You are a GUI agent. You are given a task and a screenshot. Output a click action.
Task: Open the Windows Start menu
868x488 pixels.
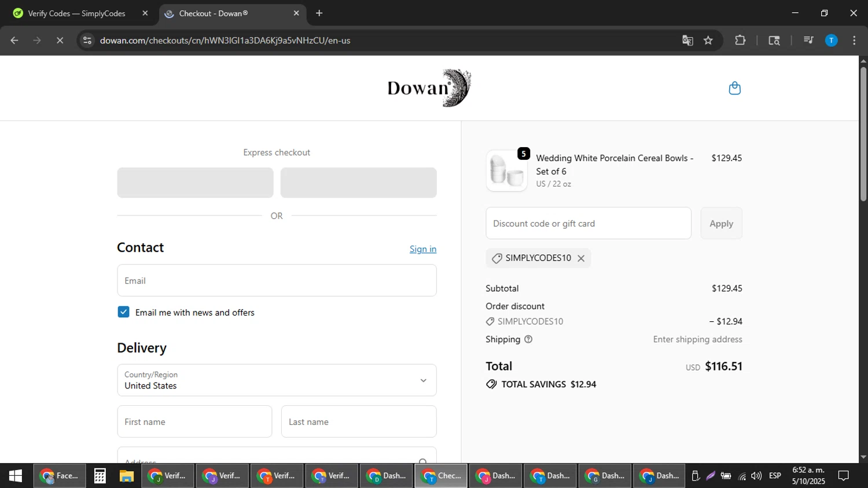pos(16,476)
